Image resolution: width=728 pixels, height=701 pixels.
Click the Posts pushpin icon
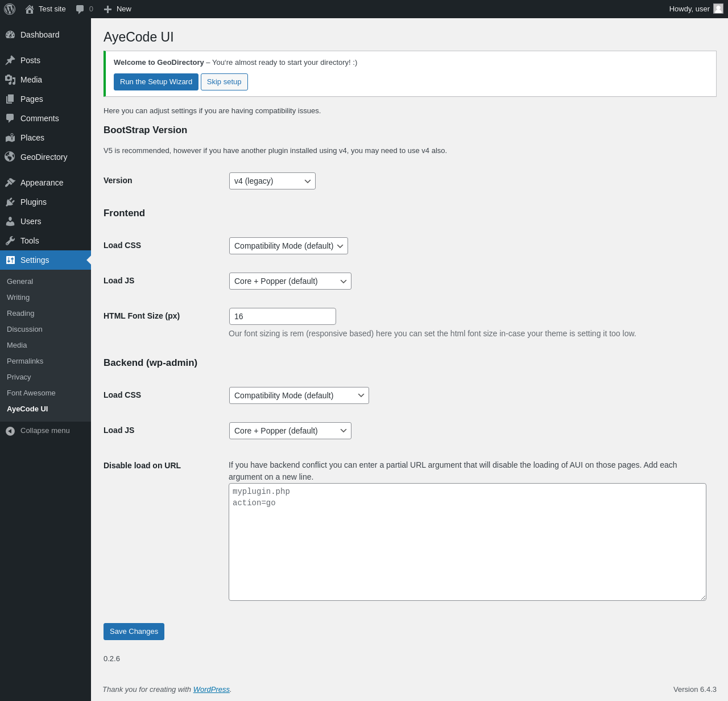10,60
